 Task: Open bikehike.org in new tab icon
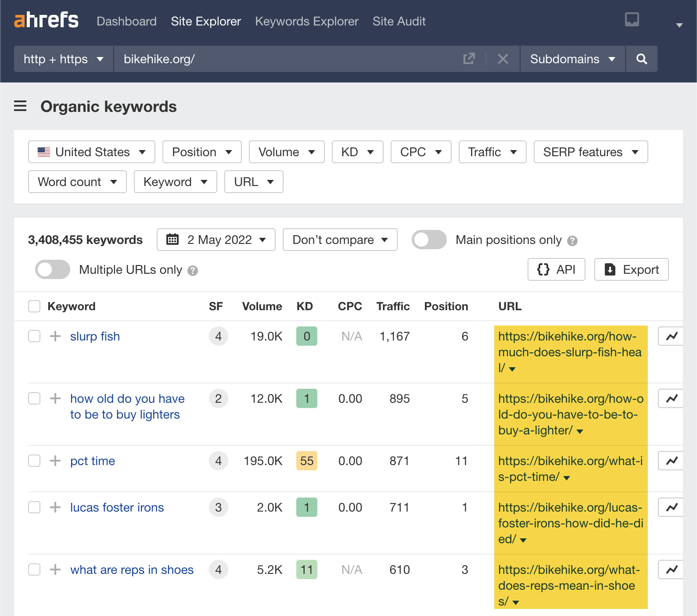pyautogui.click(x=469, y=59)
